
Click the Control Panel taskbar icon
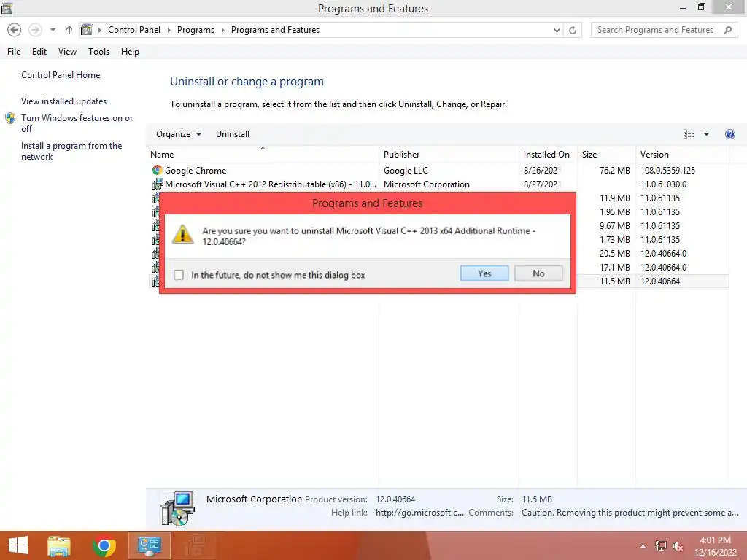(x=149, y=545)
